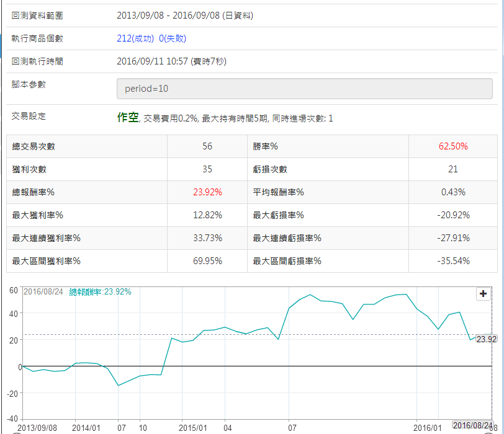Viewport: 504px width, 434px height.
Task: Click the 2015/01 label on time axis
Action: tap(192, 428)
